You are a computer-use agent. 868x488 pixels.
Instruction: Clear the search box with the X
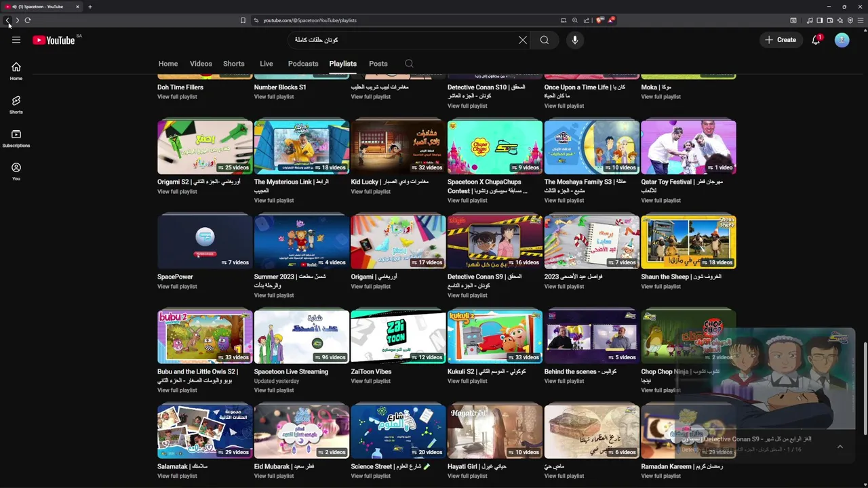[523, 40]
